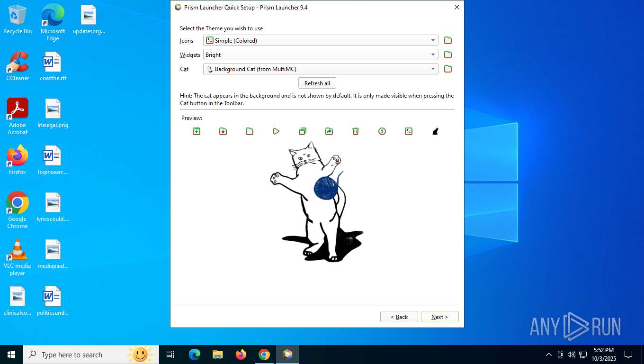Click Prism Launcher taskbar icon
Screen dimensions: 644x364
(x=287, y=355)
